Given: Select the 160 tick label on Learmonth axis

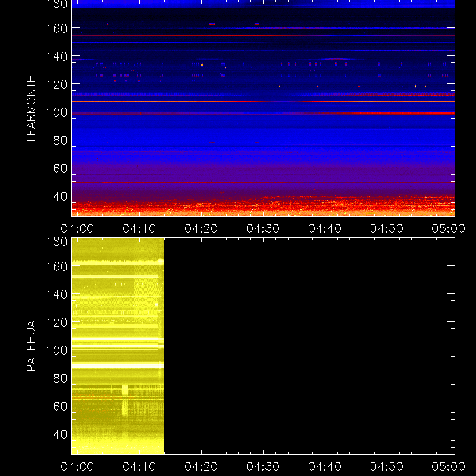Looking at the screenshot, I should click(x=57, y=29).
